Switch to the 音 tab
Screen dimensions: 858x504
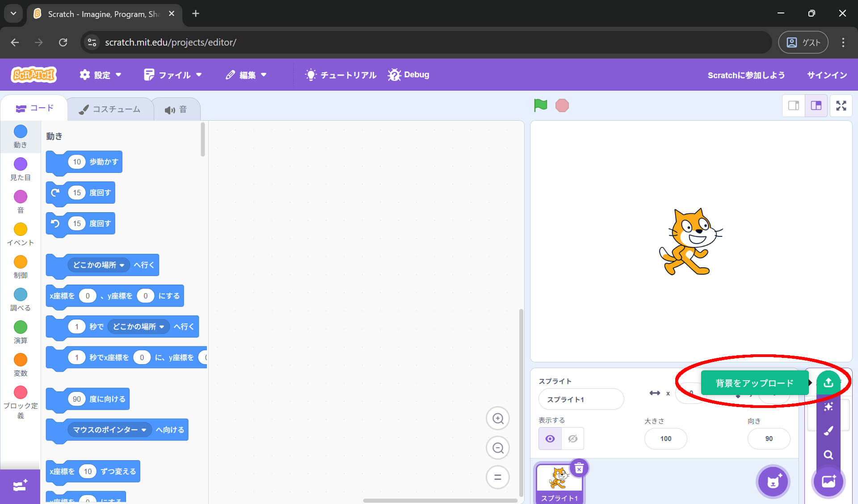(x=177, y=109)
